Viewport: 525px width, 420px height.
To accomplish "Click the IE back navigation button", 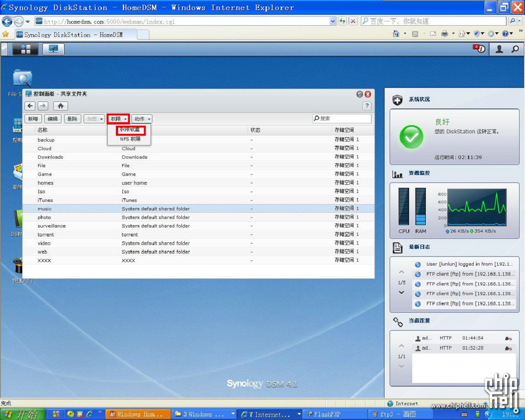I will pyautogui.click(x=7, y=21).
